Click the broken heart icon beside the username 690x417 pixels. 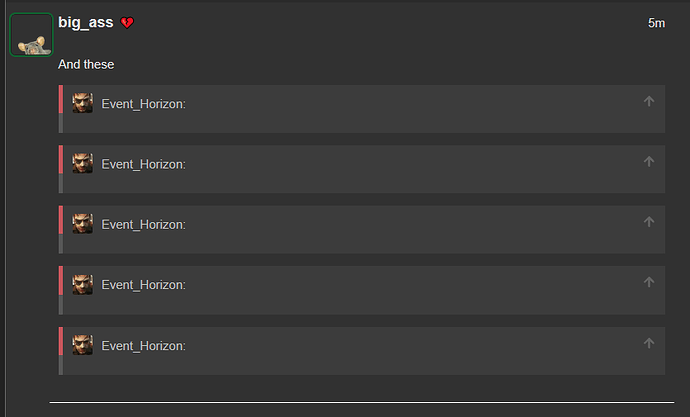click(127, 22)
